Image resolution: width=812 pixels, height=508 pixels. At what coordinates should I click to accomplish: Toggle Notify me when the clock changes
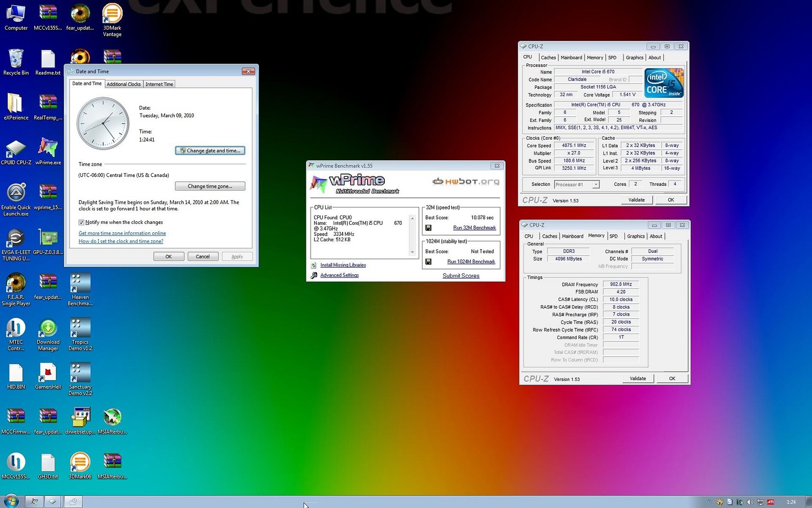[x=81, y=222]
